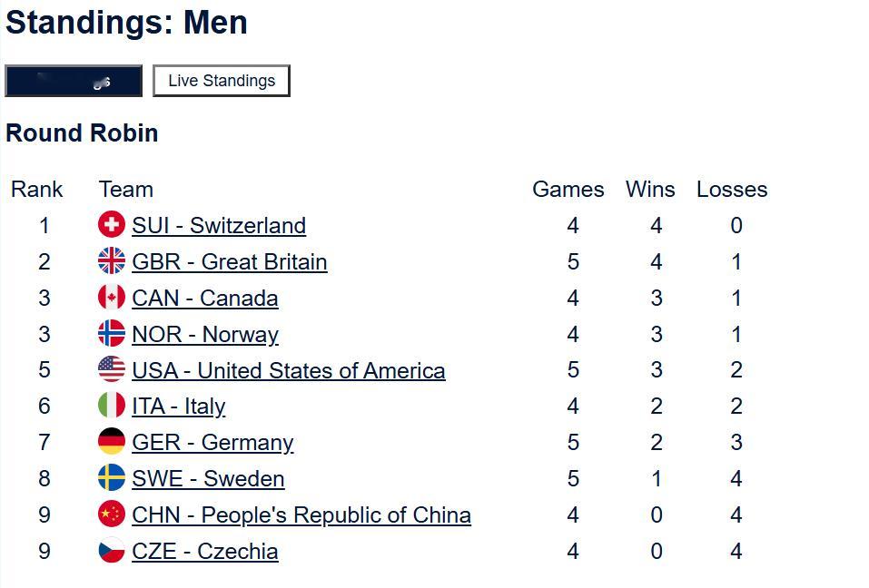Open the CHN - People's Republic of China link
869x588 pixels.
(x=301, y=515)
